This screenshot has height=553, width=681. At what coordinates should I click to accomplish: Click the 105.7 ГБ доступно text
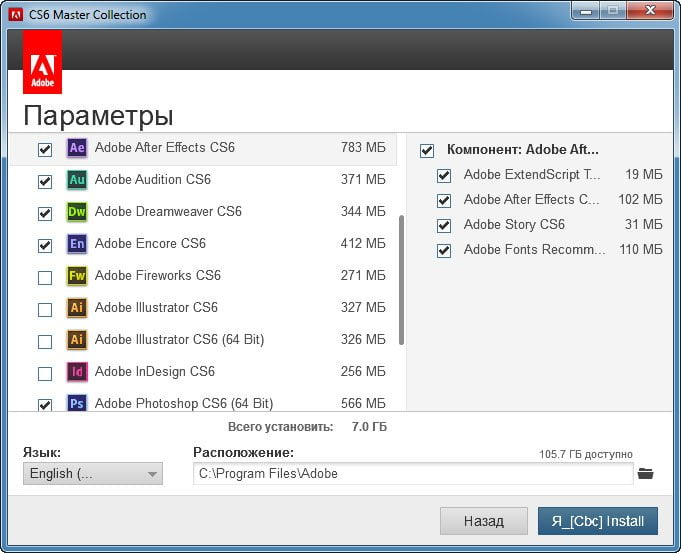[585, 454]
